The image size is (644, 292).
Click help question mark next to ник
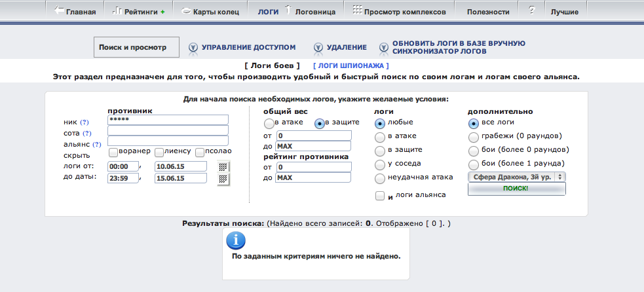click(x=85, y=122)
